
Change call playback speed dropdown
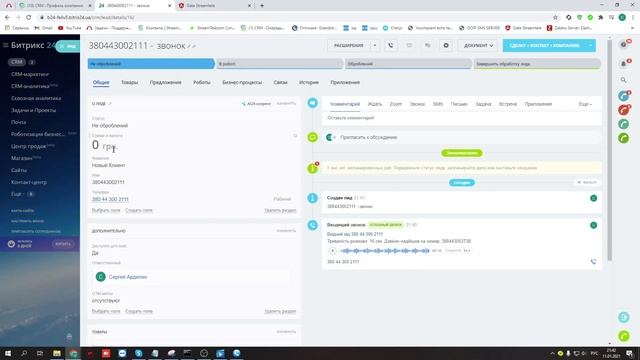tap(467, 251)
